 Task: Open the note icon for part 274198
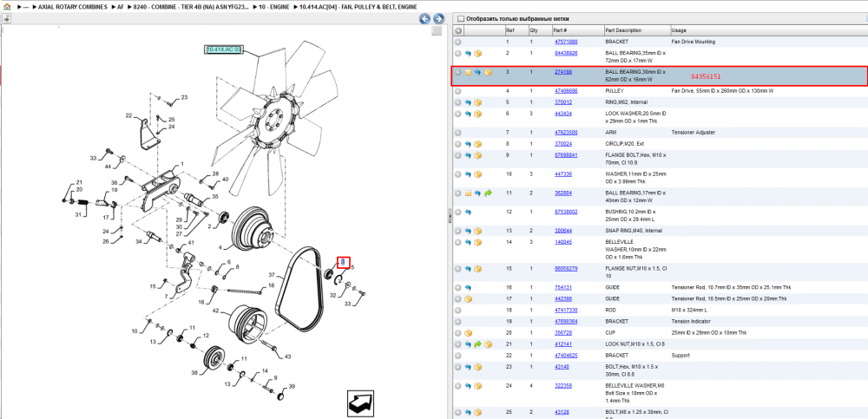point(468,73)
